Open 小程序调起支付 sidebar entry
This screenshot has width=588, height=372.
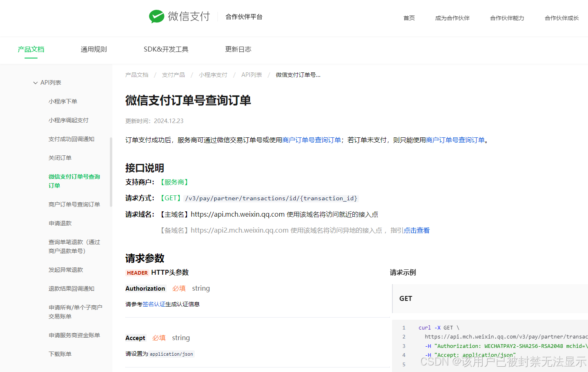[69, 120]
